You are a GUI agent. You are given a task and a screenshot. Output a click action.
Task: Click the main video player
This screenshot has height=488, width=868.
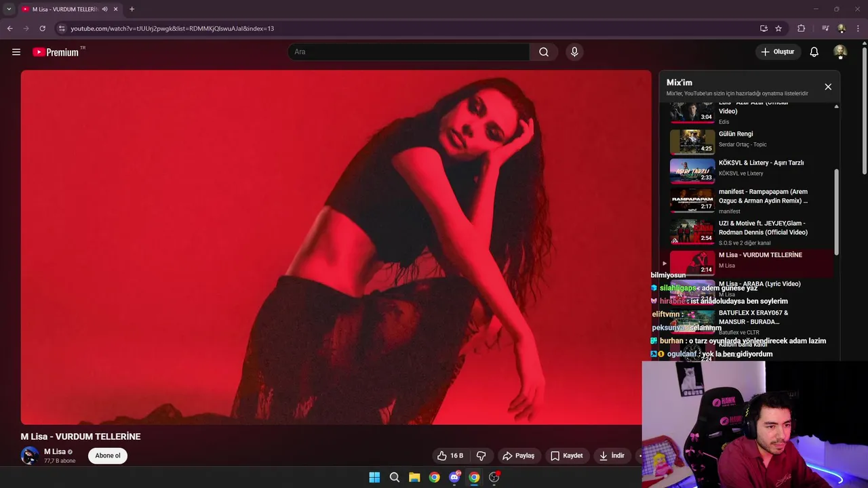point(336,247)
